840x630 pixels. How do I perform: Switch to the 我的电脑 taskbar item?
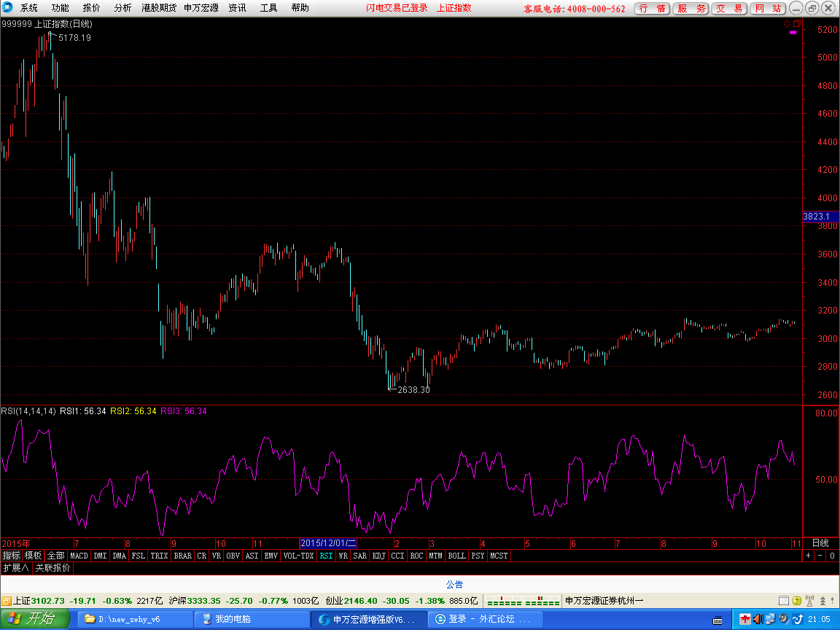tap(251, 619)
